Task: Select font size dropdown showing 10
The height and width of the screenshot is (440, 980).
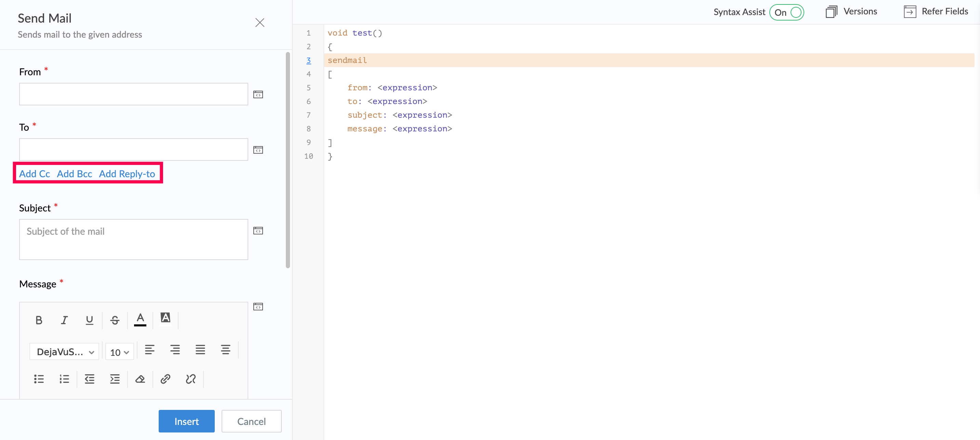Action: click(119, 351)
